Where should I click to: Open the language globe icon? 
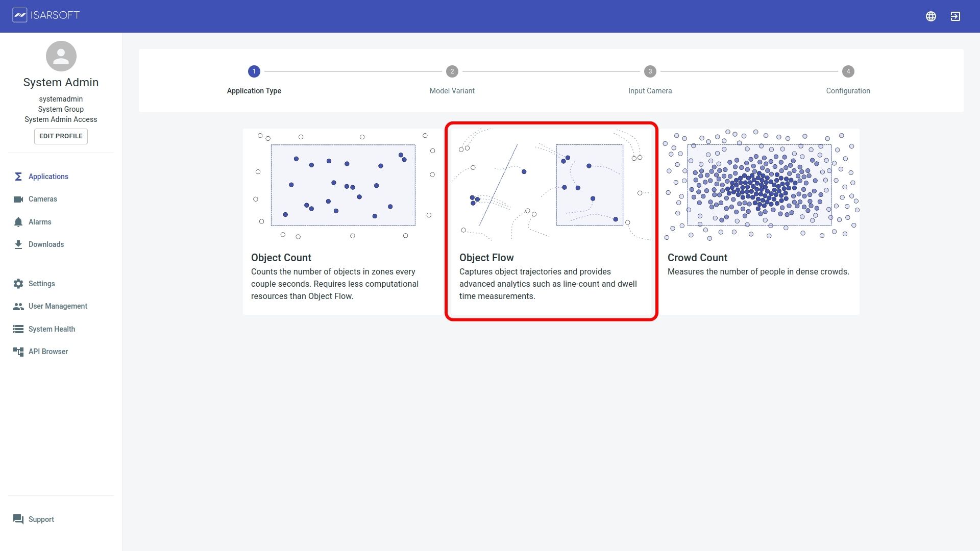pyautogui.click(x=931, y=16)
